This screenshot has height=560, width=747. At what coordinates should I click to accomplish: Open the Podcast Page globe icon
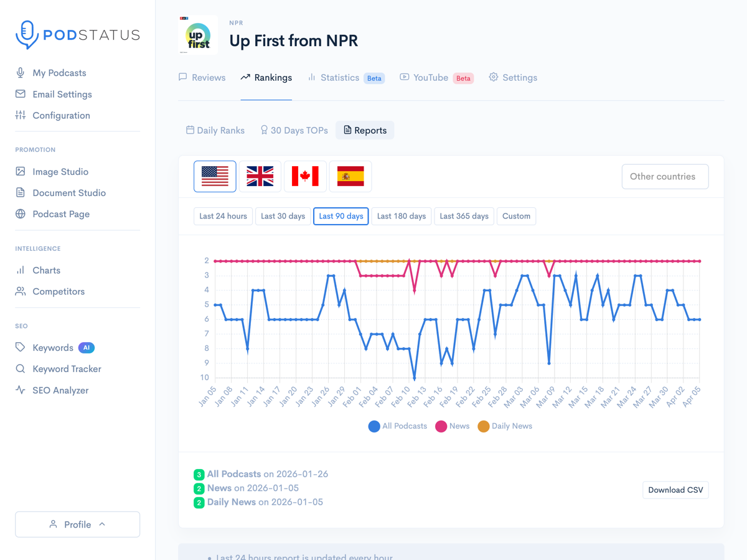point(21,214)
